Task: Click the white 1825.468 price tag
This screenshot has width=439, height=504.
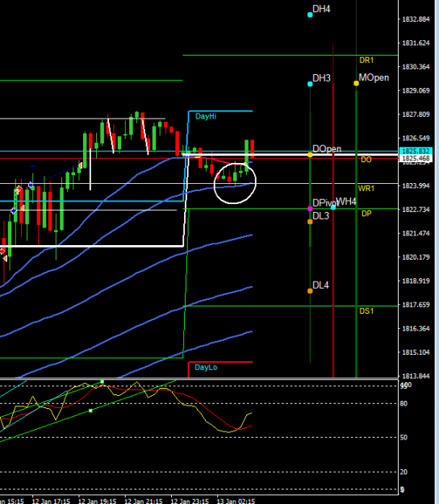Action: click(x=417, y=158)
